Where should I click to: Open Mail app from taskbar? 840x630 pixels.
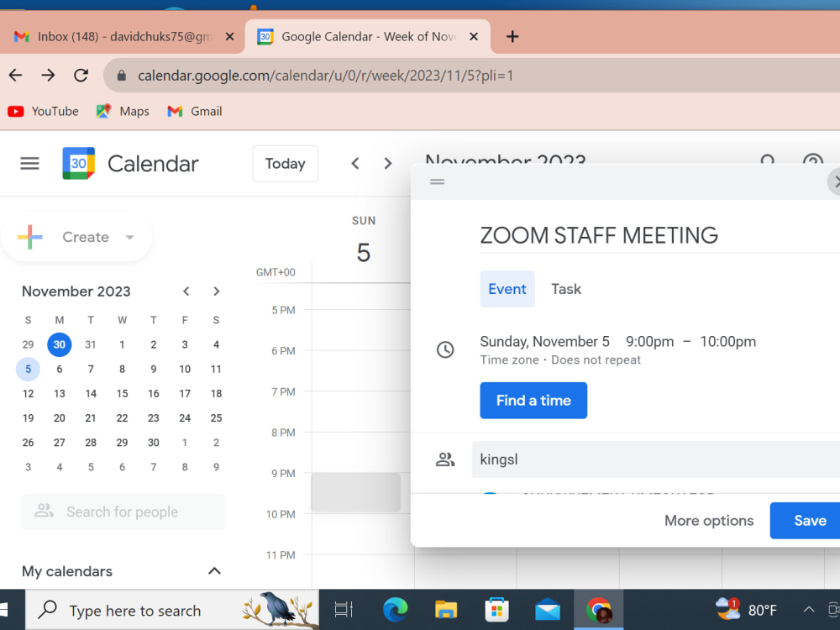[548, 610]
